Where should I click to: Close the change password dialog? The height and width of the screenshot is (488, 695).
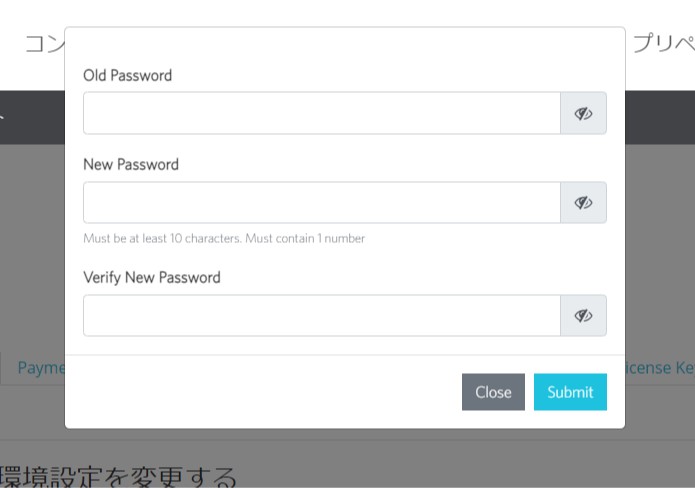tap(493, 392)
